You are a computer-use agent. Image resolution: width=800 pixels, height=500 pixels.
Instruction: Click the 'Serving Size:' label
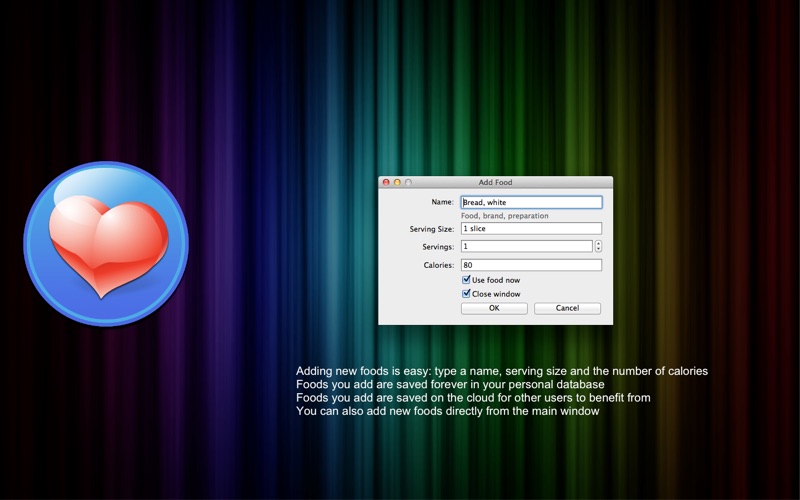(x=432, y=229)
